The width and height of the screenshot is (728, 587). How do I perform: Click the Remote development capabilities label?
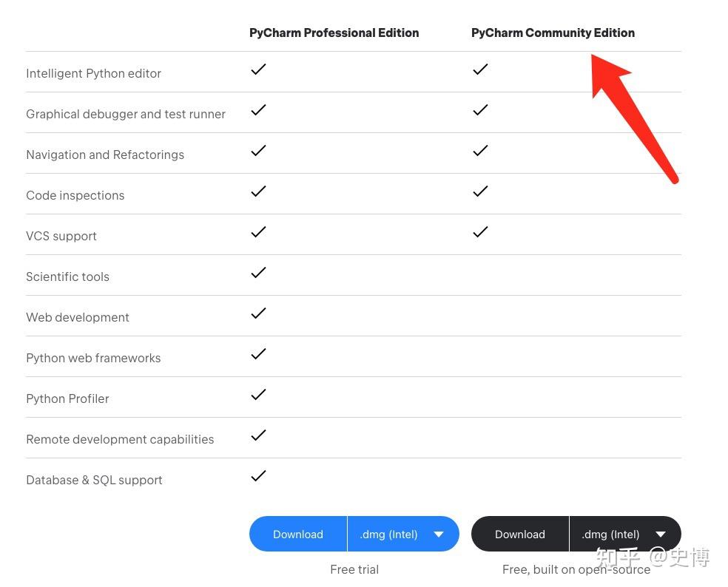120,439
